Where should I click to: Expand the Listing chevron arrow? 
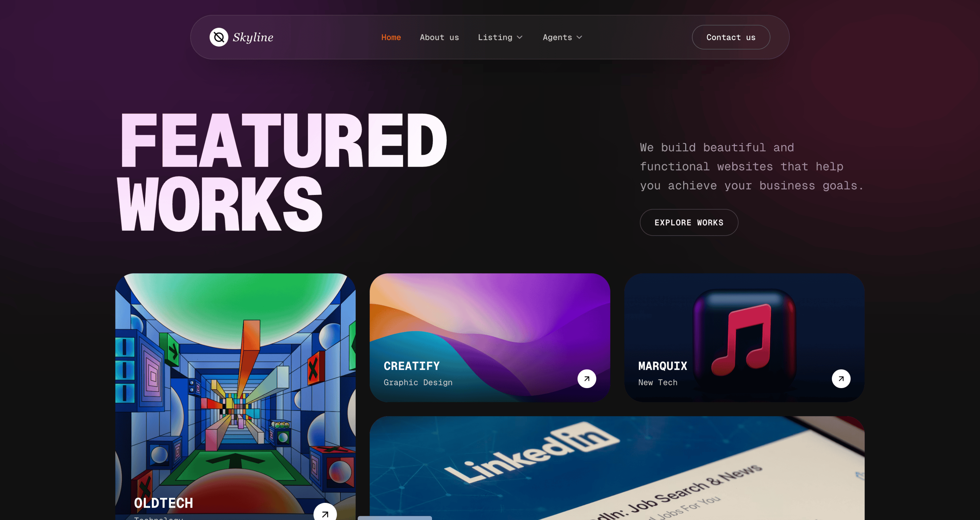click(520, 37)
